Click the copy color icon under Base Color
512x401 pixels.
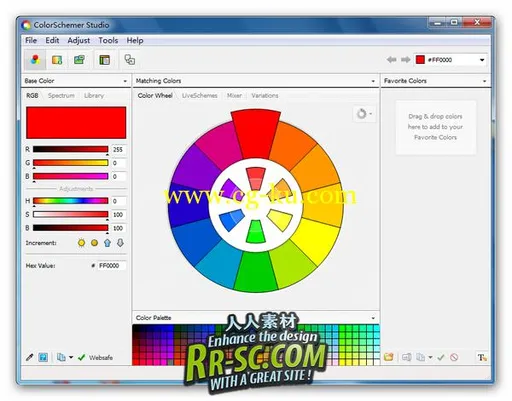coord(61,357)
